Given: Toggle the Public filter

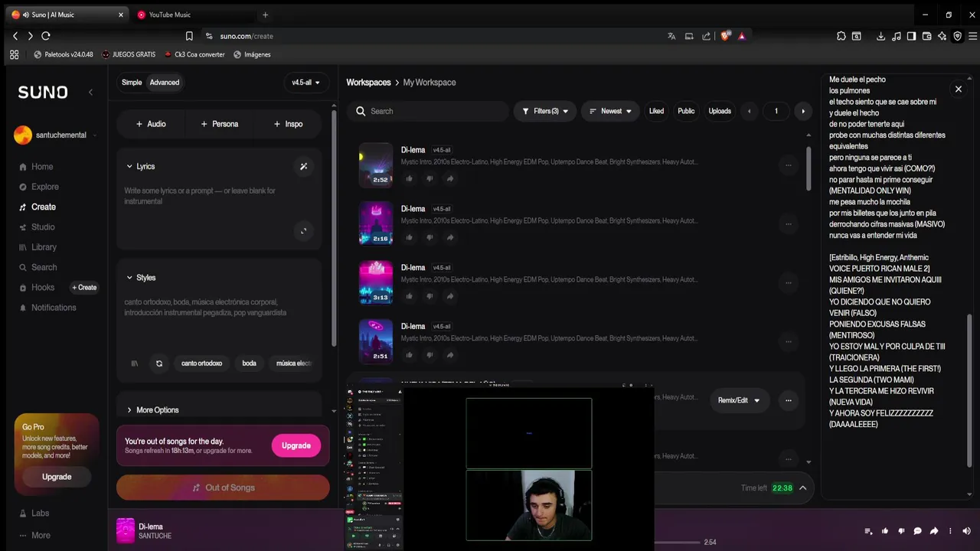Looking at the screenshot, I should click(x=686, y=111).
